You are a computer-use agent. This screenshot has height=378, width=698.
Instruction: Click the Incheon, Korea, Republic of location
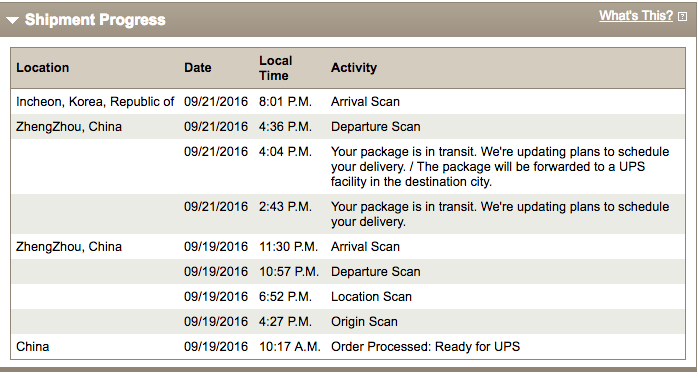coord(95,102)
